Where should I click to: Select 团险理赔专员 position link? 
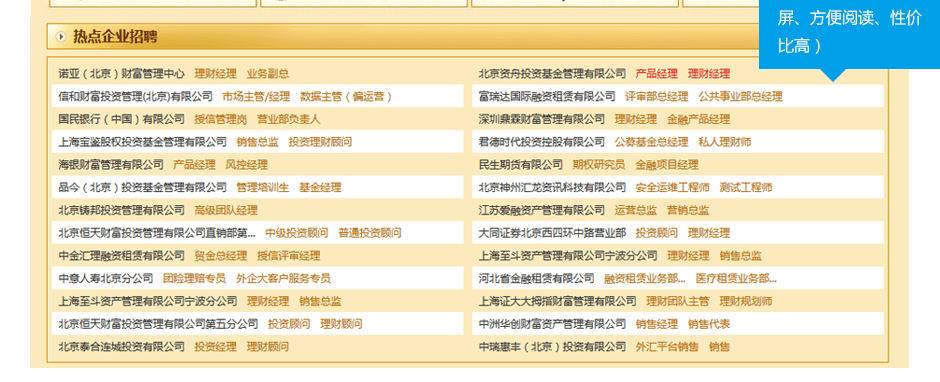[194, 279]
